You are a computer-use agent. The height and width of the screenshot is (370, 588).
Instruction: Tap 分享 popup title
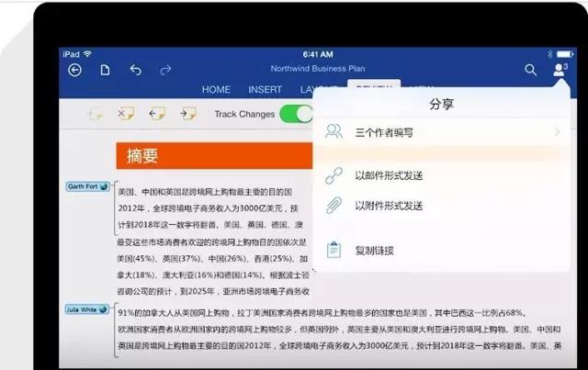(442, 104)
